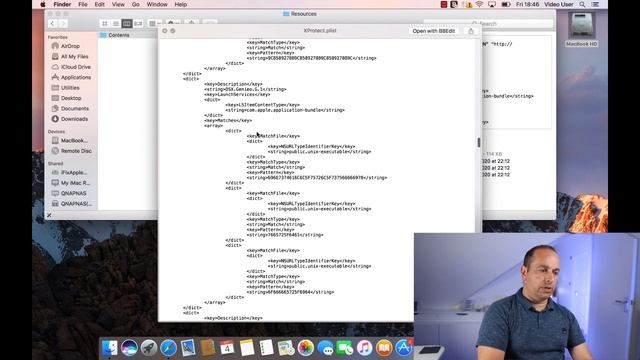Open App Store from the Dock

coord(404,348)
